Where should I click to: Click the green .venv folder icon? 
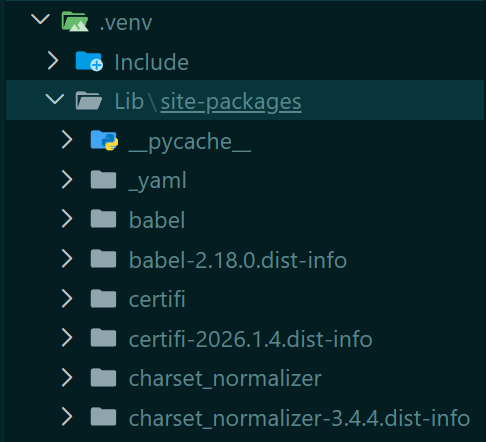click(x=75, y=22)
